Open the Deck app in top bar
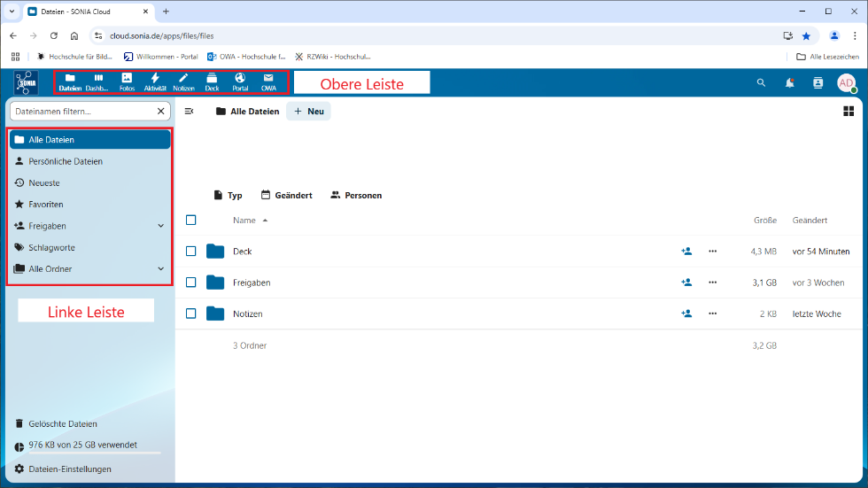 212,81
